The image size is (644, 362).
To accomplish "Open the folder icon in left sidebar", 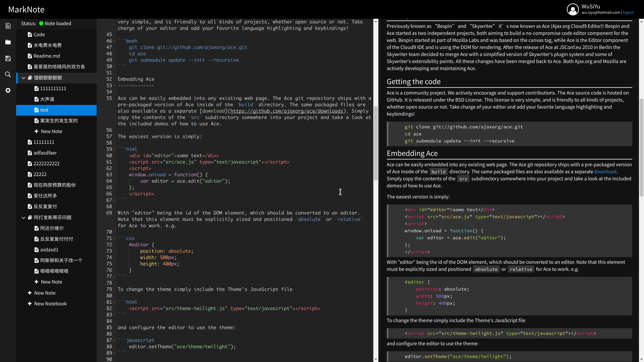I will pyautogui.click(x=8, y=42).
